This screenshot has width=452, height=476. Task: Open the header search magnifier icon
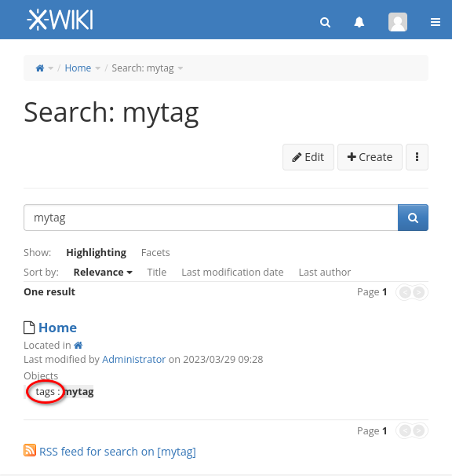[x=325, y=22]
